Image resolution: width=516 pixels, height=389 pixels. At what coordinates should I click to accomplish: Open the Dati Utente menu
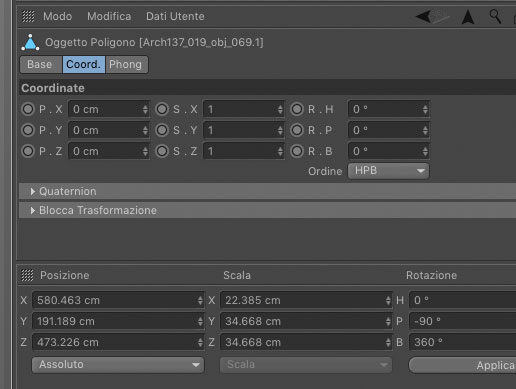[175, 16]
